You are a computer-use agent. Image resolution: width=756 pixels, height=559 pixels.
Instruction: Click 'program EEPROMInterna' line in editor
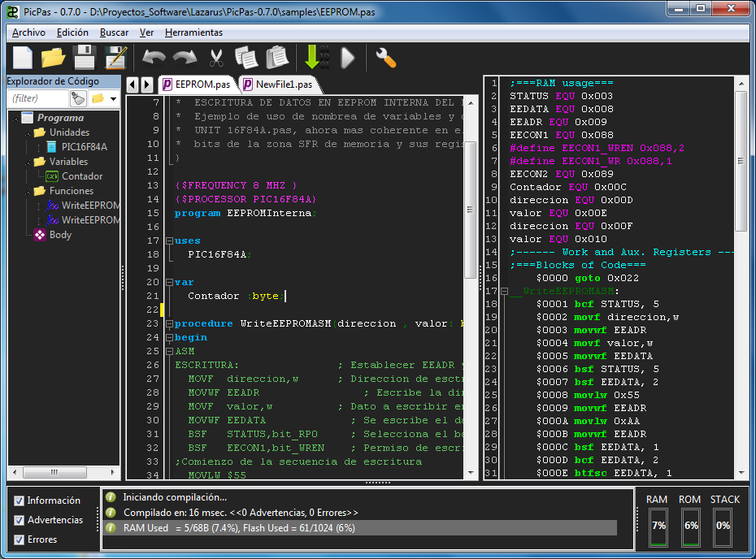click(245, 213)
